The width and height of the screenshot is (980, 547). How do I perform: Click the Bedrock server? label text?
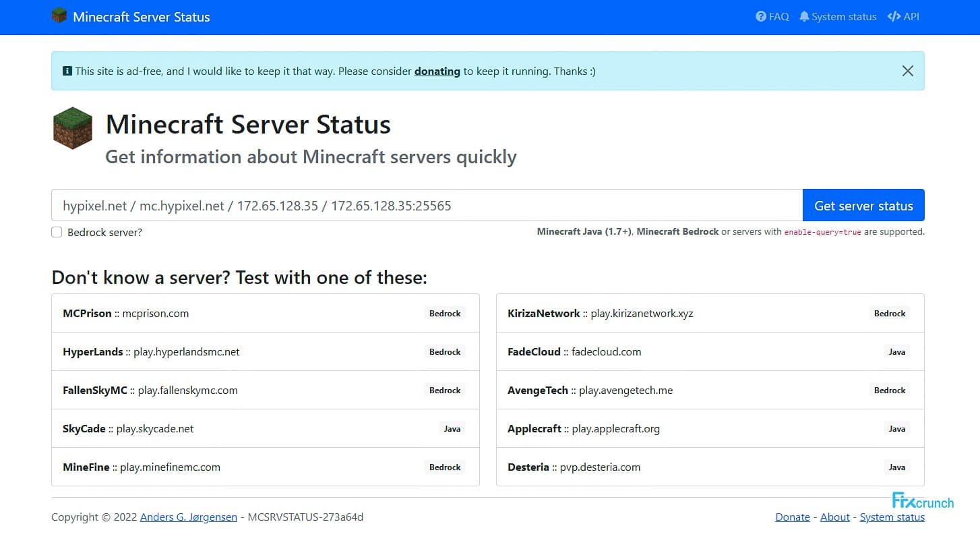(105, 233)
